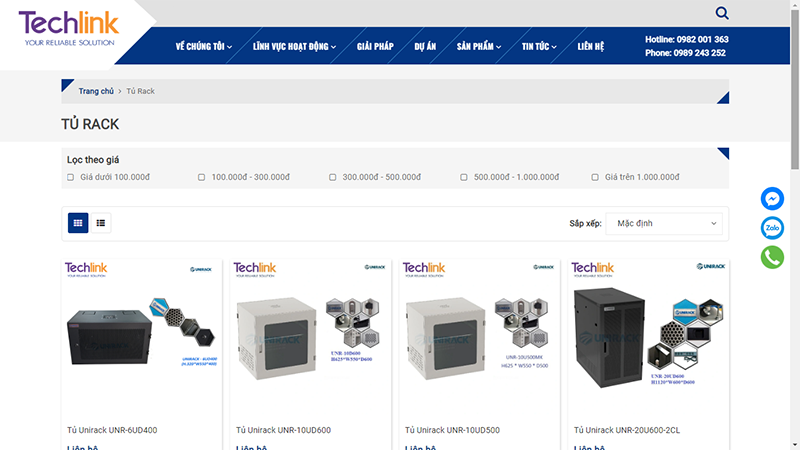Click UNR-20U600-2CL rack product image
800x450 pixels.
pyautogui.click(x=648, y=339)
